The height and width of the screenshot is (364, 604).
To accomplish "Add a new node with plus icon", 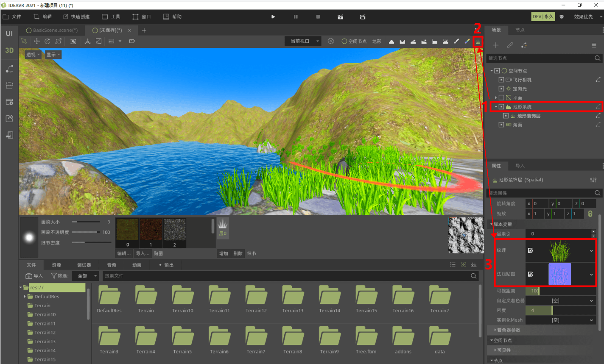I will (x=495, y=45).
